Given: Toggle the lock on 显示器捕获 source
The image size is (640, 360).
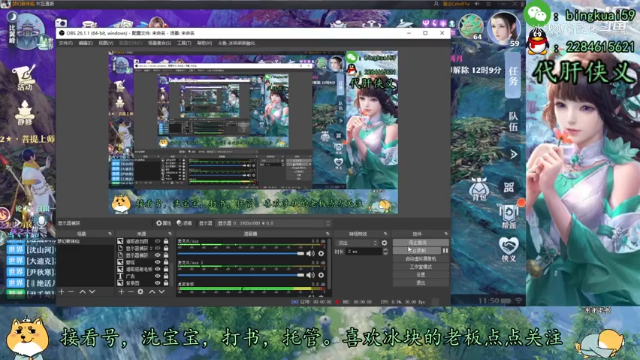Looking at the screenshot, I should point(166,255).
